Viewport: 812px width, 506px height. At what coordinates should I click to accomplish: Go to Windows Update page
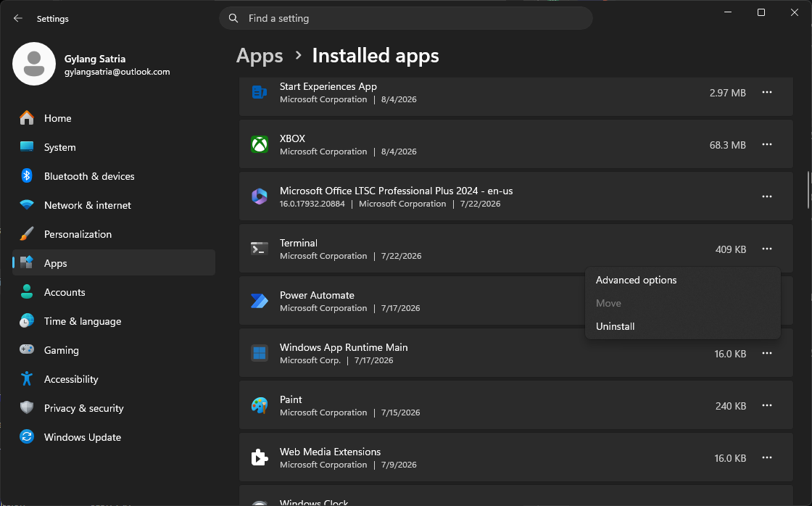point(113,437)
